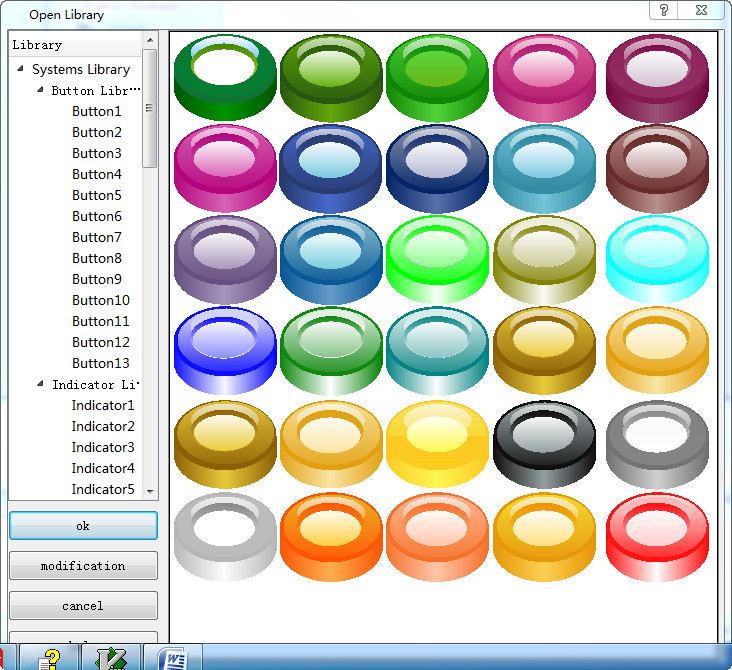Screen dimensions: 732x670
Task: Dismiss dialog with the cancel button
Action: click(83, 606)
